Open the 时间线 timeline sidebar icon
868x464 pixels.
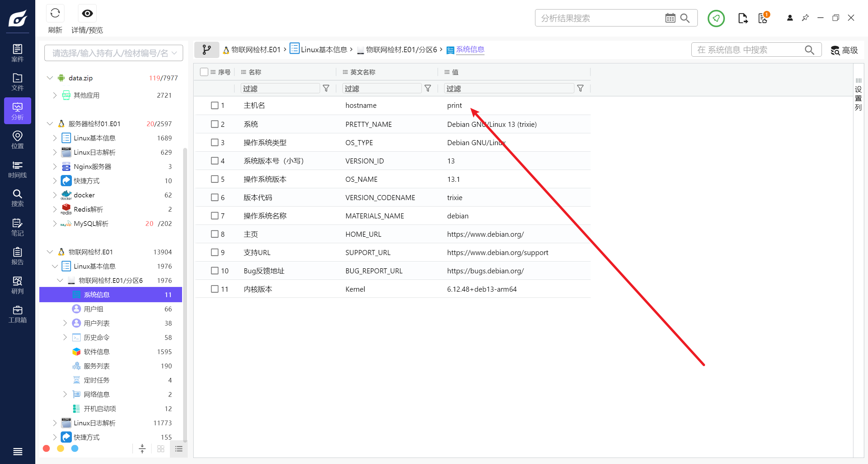coord(17,169)
